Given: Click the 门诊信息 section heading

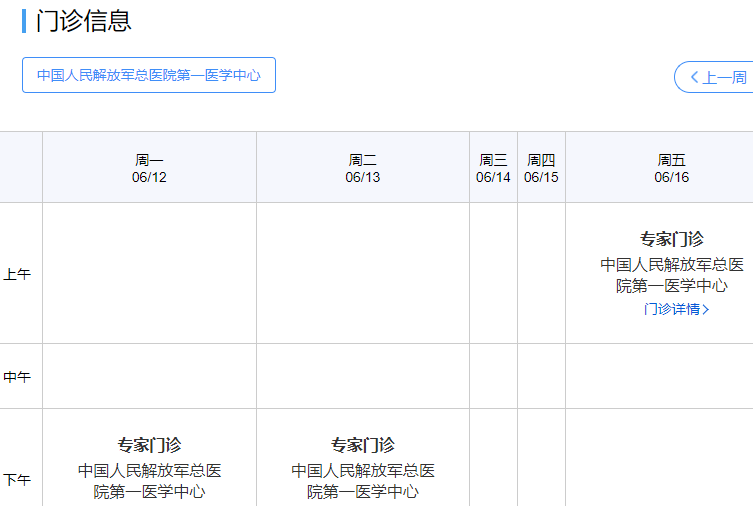Looking at the screenshot, I should 84,20.
